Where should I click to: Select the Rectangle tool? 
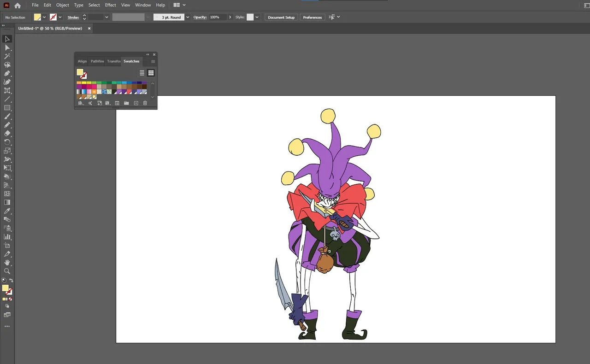tap(7, 108)
